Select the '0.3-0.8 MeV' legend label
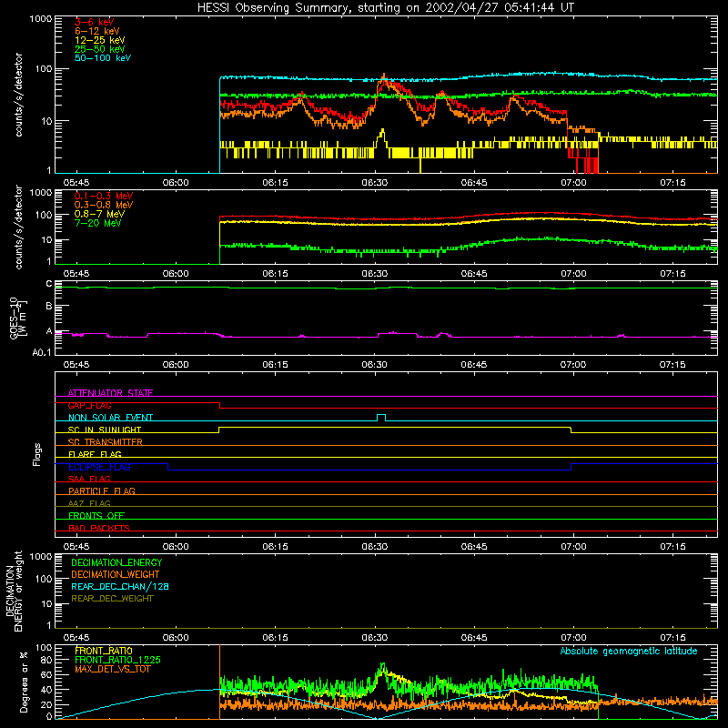Image resolution: width=728 pixels, height=728 pixels. pyautogui.click(x=104, y=205)
